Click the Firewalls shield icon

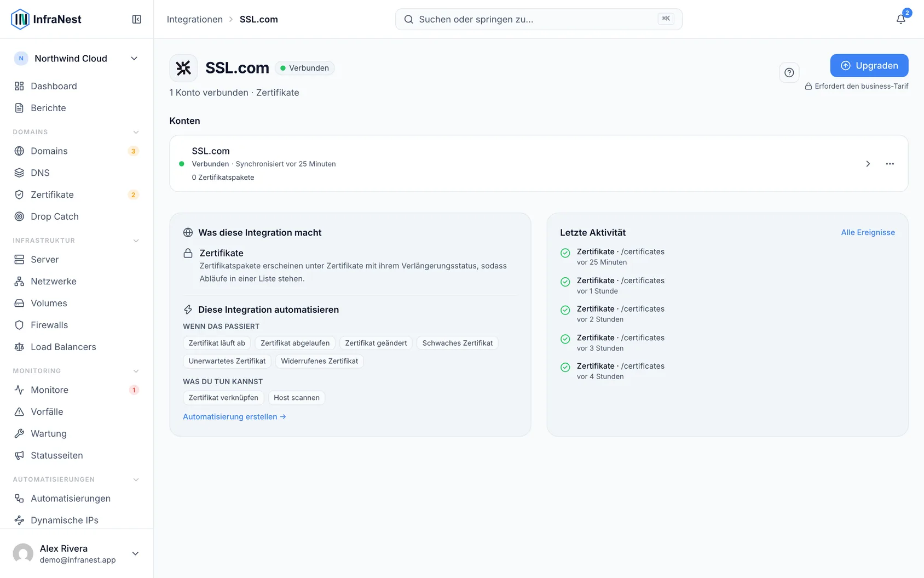[x=19, y=325]
